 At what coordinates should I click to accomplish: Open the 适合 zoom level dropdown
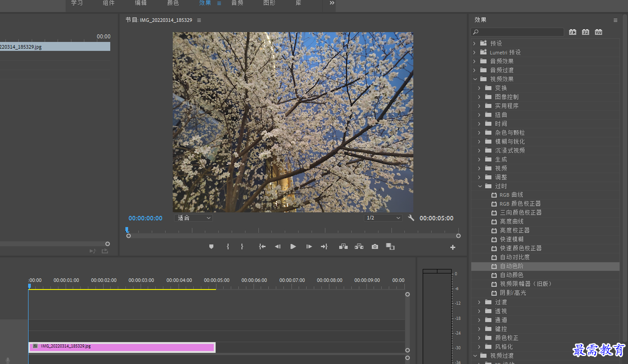pyautogui.click(x=193, y=218)
